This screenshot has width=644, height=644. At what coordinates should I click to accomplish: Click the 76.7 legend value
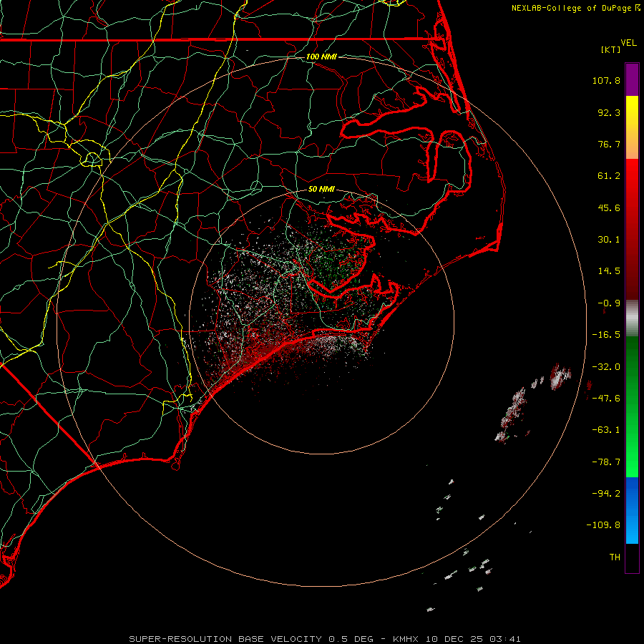pos(609,144)
